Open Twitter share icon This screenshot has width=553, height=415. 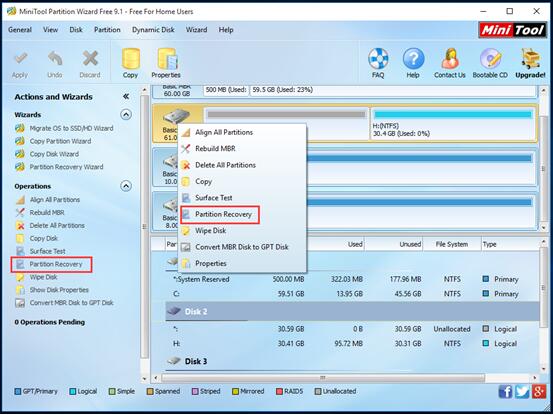522,392
